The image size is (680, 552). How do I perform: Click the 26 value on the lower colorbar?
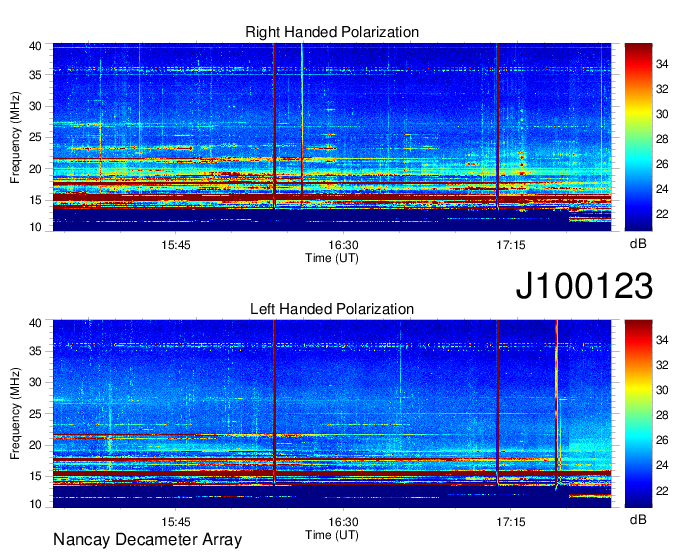tap(662, 440)
